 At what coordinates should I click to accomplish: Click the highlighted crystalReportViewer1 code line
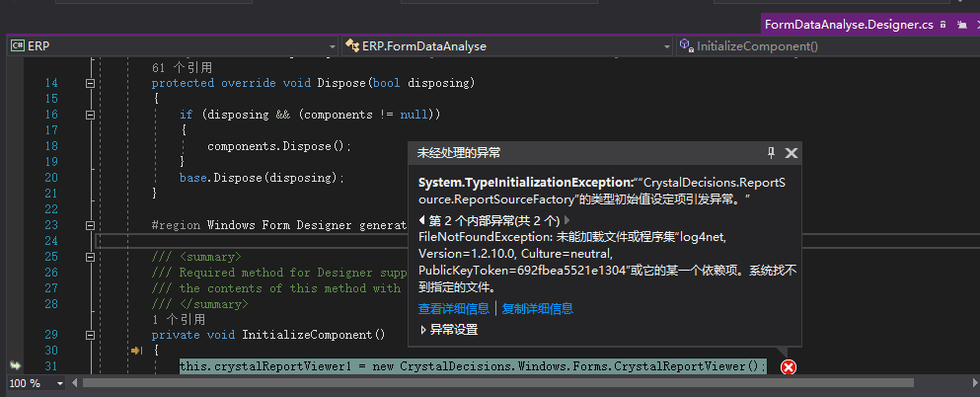pos(473,366)
